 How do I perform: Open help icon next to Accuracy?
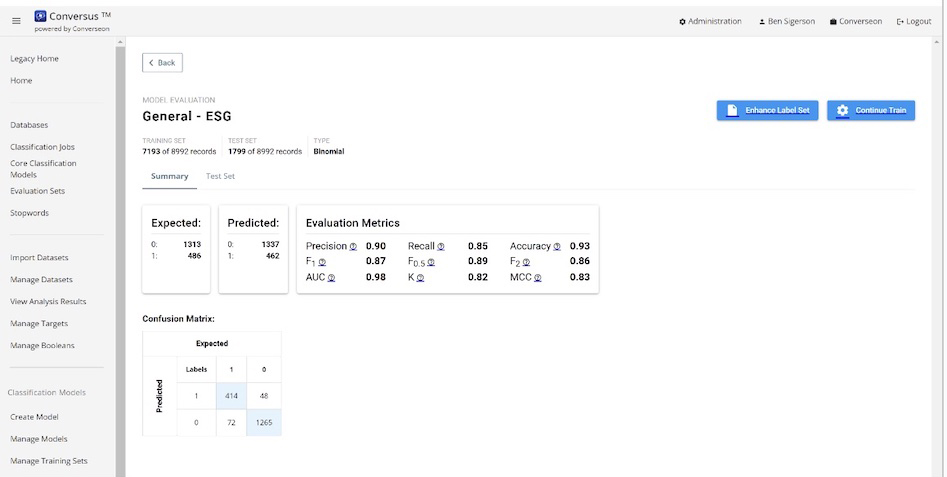pos(557,246)
